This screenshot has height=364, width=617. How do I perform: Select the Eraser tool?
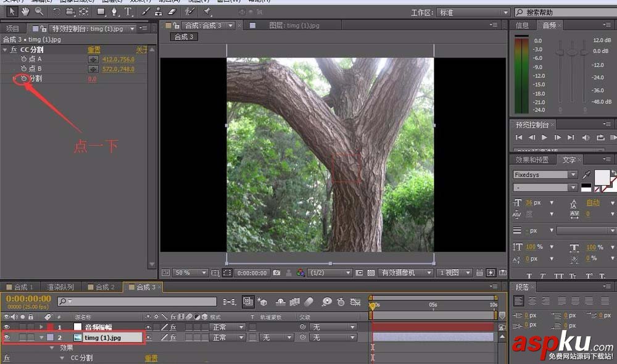pyautogui.click(x=172, y=12)
